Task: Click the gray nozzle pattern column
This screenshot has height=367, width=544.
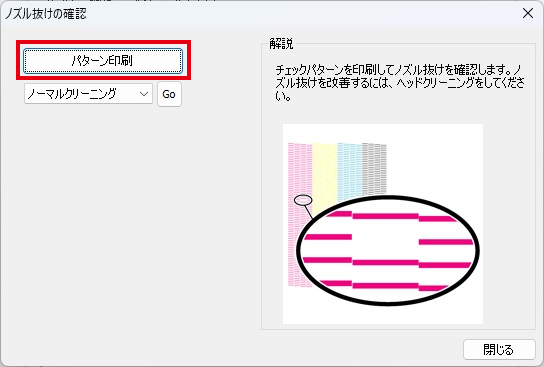Action: coord(374,169)
